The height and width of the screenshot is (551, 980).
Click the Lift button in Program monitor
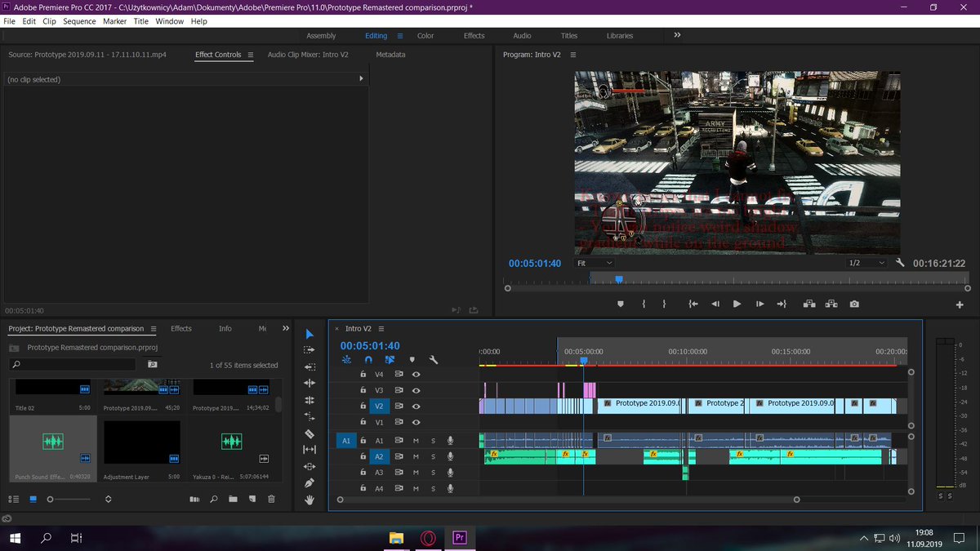click(808, 304)
